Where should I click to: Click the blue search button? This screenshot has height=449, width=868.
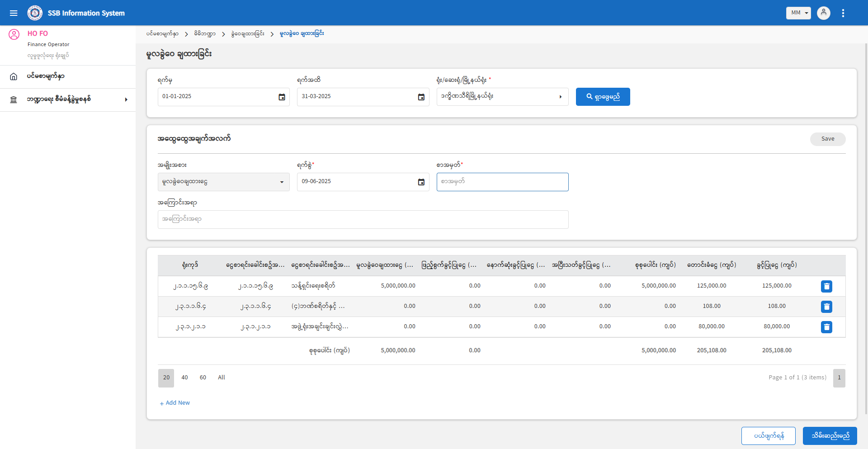coord(603,97)
